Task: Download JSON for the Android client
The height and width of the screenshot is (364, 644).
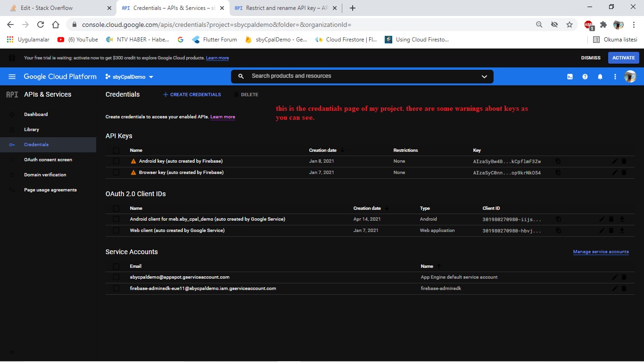Action: 622,219
